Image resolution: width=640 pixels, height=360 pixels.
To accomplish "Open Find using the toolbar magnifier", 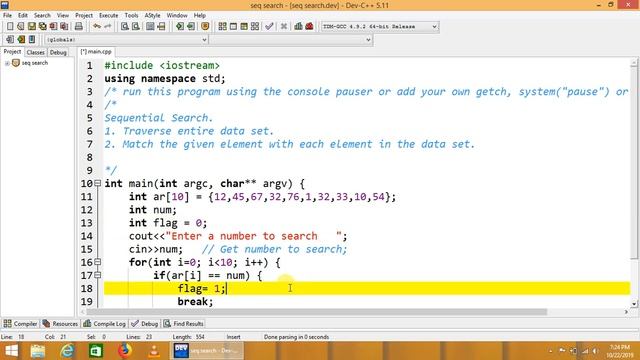I will click(x=125, y=27).
